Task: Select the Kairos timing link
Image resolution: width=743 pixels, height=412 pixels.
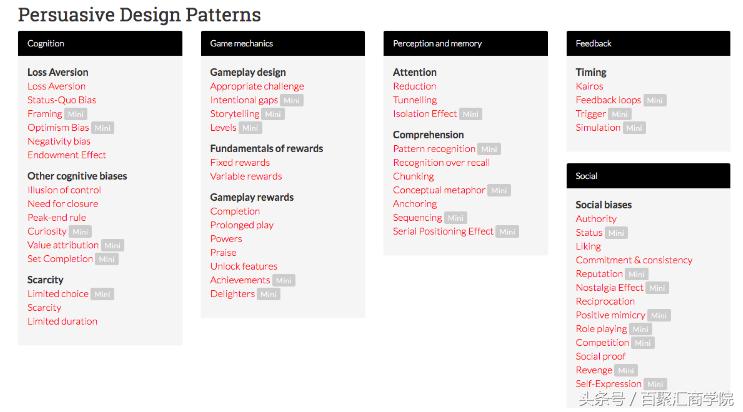Action: [x=590, y=87]
